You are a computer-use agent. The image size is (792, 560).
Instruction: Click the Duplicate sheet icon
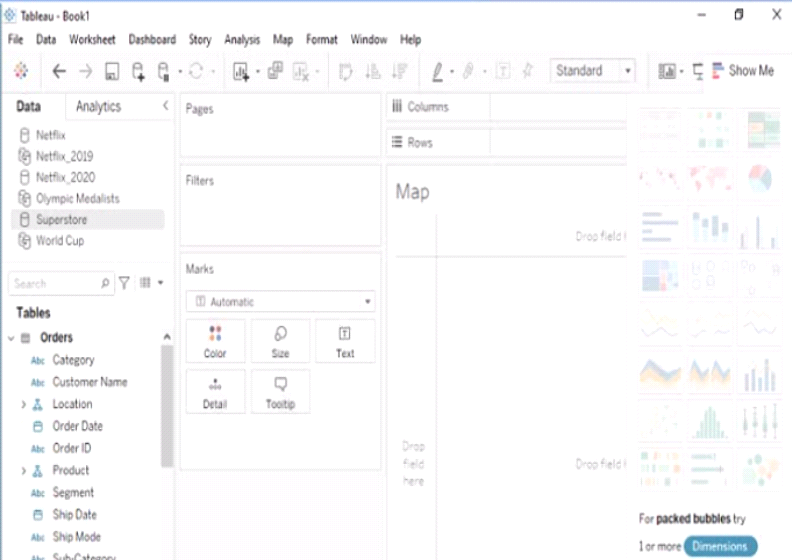click(275, 71)
